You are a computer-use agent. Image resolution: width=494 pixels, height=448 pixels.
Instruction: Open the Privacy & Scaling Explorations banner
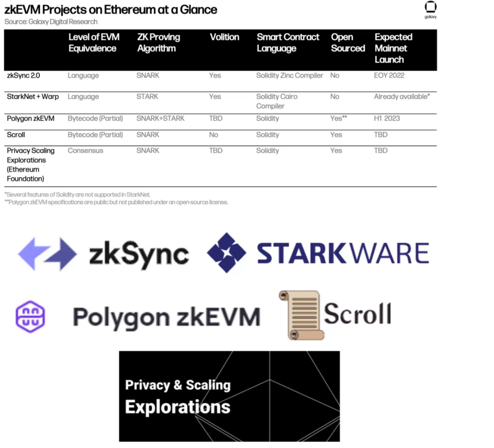pyautogui.click(x=229, y=396)
